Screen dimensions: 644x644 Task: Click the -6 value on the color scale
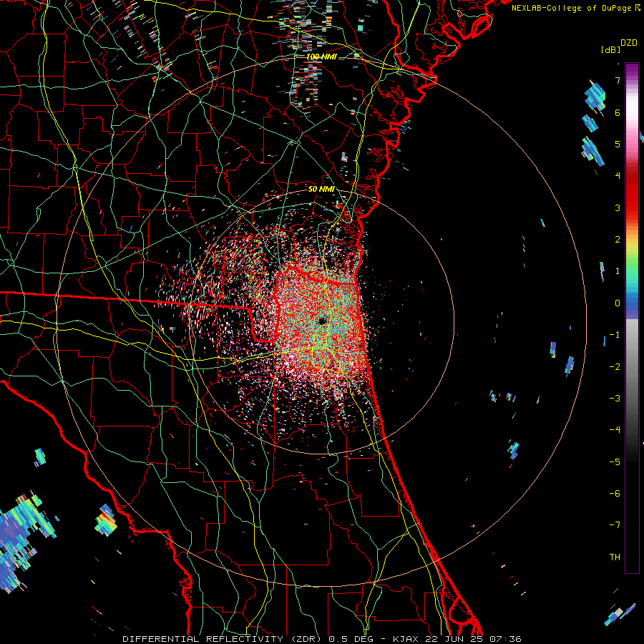pos(615,493)
